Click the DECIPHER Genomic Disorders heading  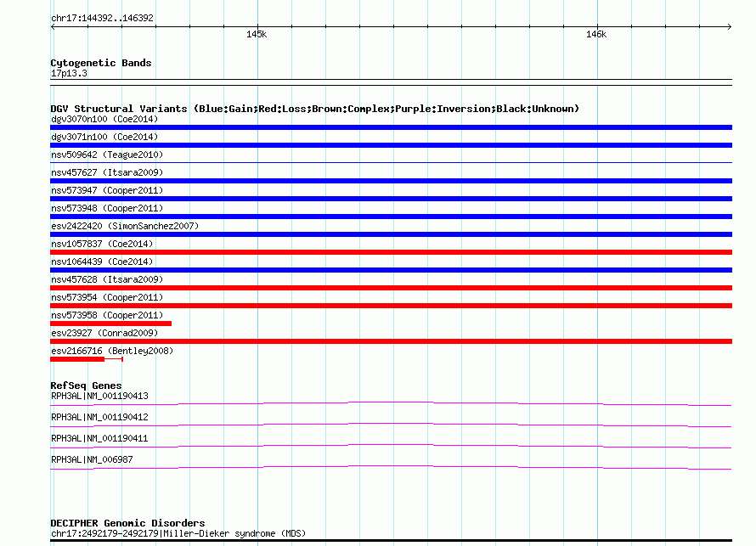[x=127, y=523]
